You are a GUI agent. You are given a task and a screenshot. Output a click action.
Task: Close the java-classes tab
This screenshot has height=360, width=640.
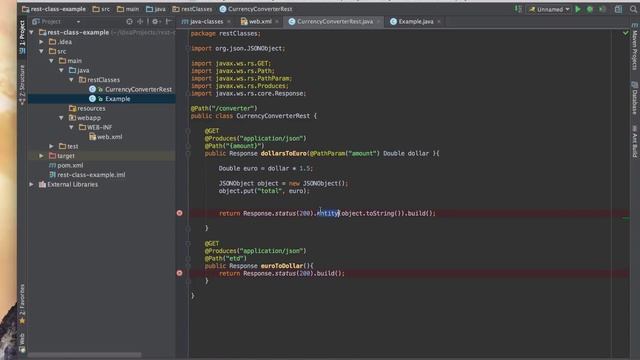click(x=229, y=22)
